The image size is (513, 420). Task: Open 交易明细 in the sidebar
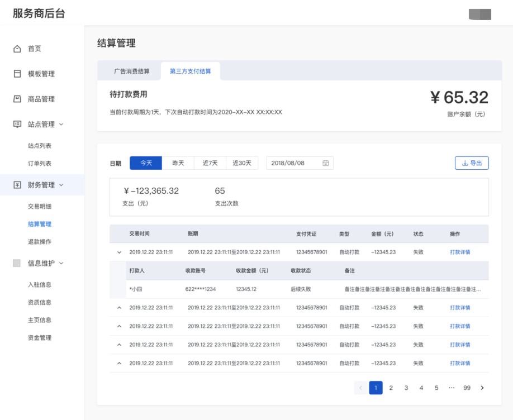click(40, 206)
